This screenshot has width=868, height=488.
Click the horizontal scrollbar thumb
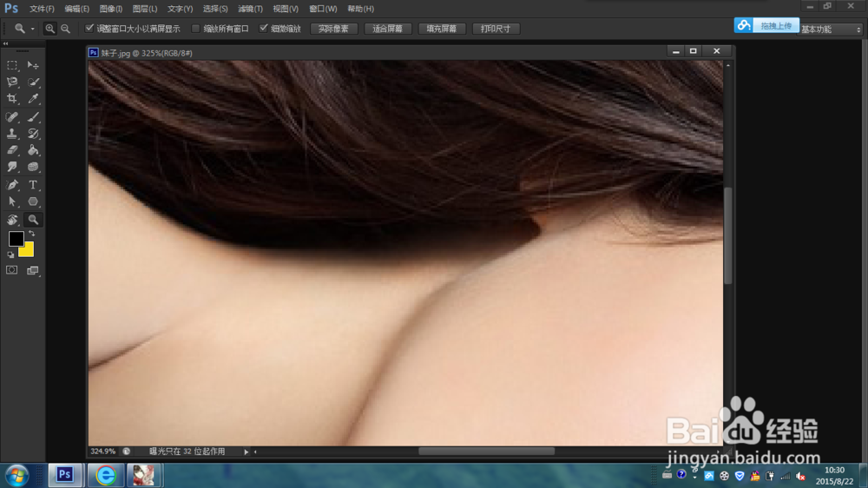point(487,452)
